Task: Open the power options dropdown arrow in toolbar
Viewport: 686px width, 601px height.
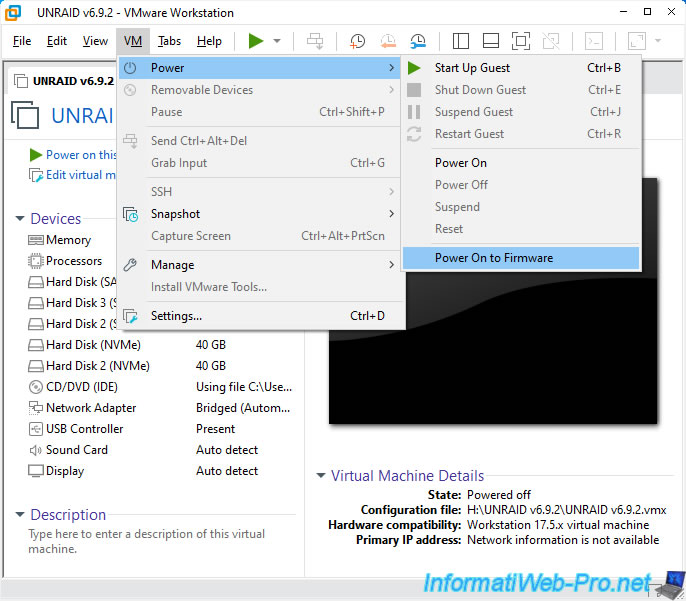Action: 277,41
